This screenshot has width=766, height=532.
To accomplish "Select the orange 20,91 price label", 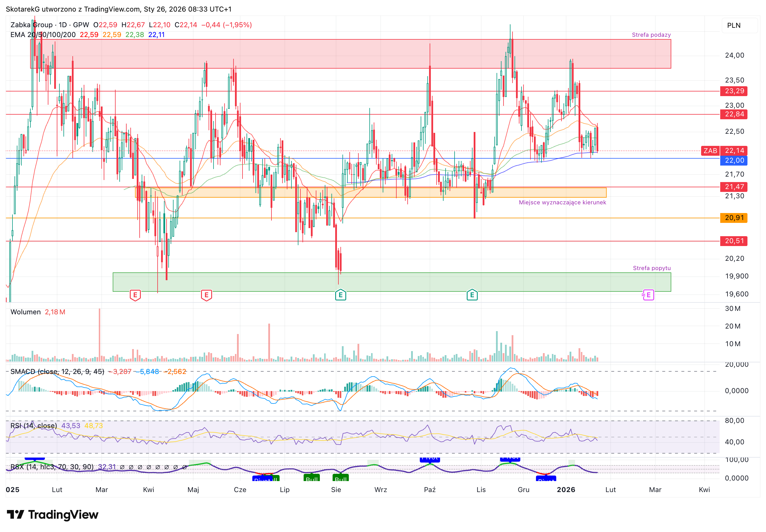I will tap(734, 218).
